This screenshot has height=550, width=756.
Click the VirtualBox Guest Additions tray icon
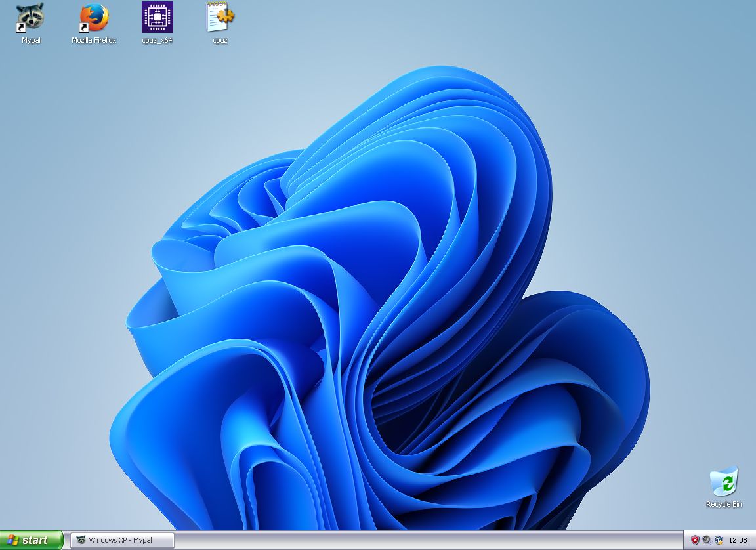pos(719,540)
